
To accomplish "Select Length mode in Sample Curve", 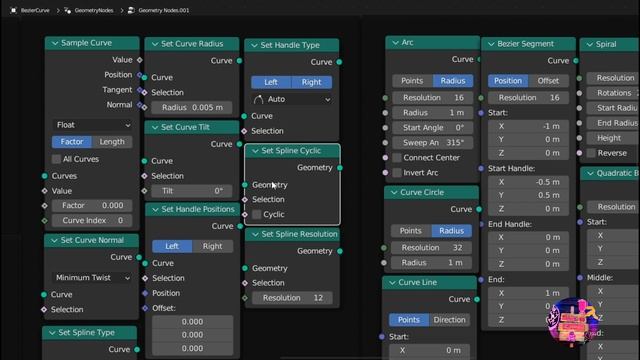I will coord(112,142).
